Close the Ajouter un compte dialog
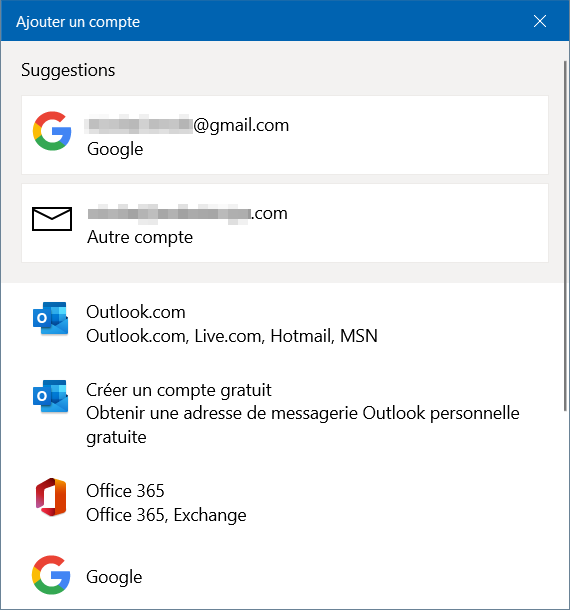 click(540, 21)
